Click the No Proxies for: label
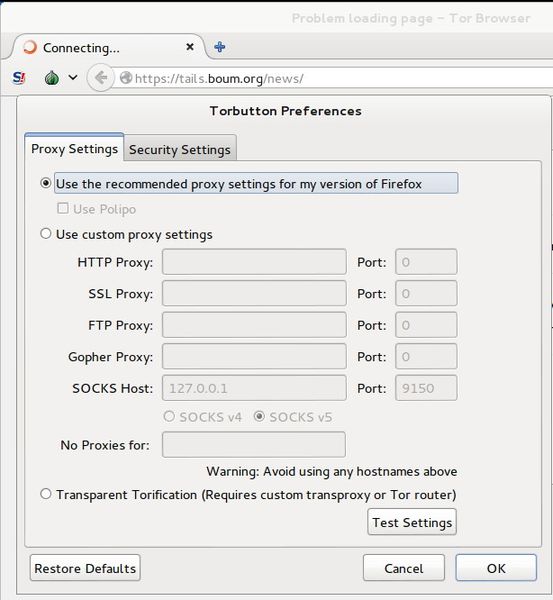 coord(105,445)
